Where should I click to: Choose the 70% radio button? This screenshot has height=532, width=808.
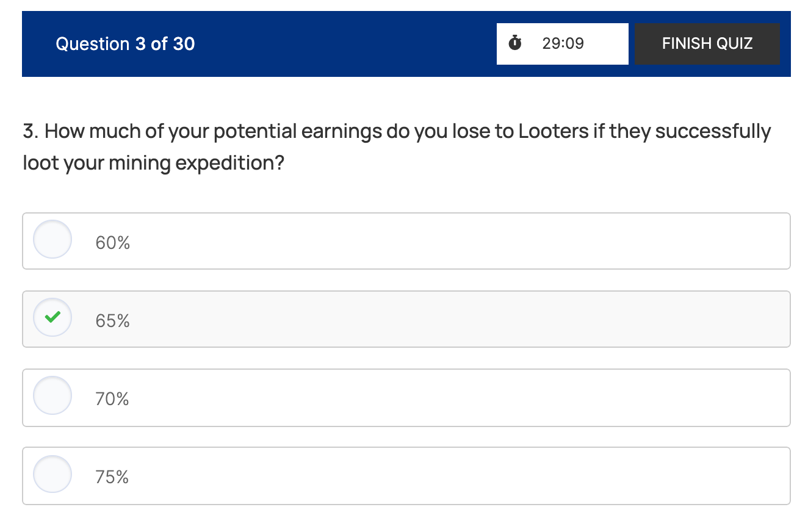[x=52, y=395]
